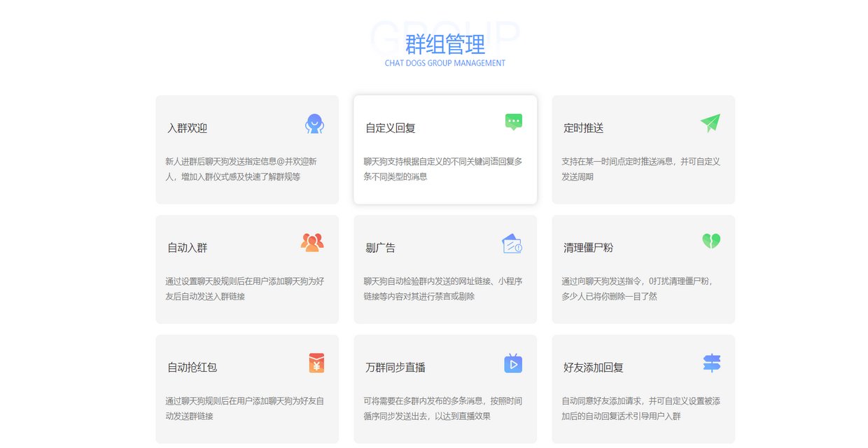Click the blue signpost icon on 好友添加回复 card
This screenshot has width=868, height=448.
point(711,362)
